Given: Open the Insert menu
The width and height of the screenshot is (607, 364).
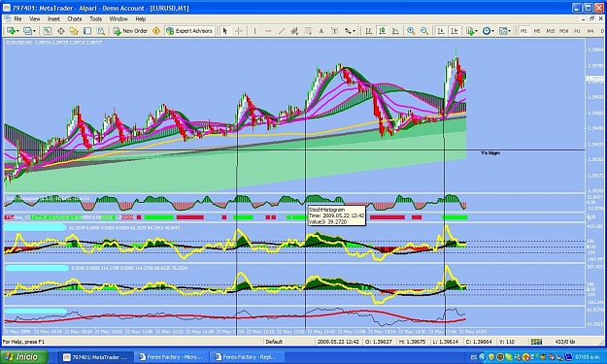Looking at the screenshot, I should (53, 19).
